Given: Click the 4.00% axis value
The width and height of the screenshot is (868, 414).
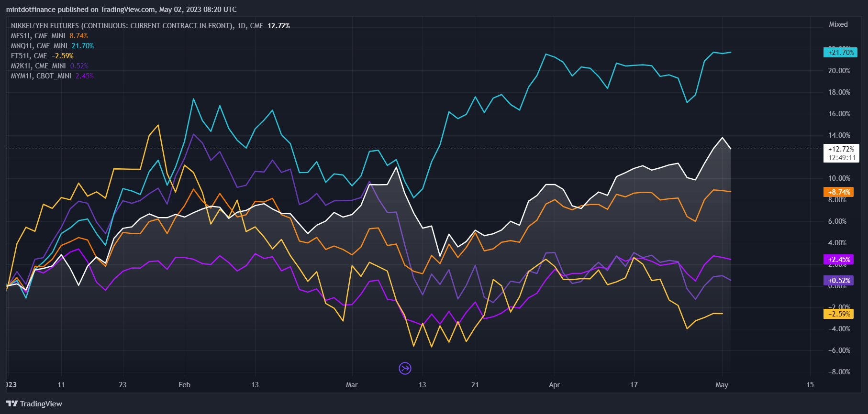Looking at the screenshot, I should pos(837,243).
